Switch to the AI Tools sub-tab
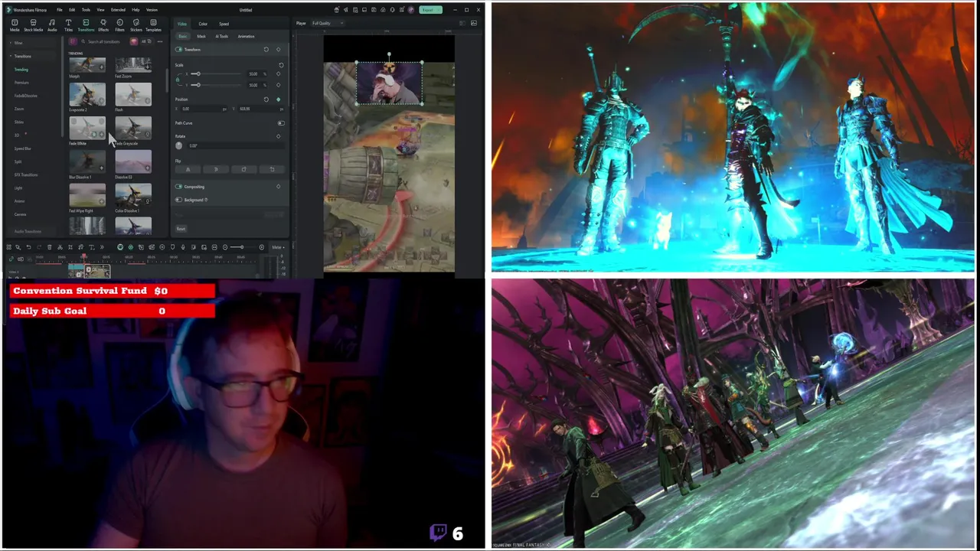Screen dimensions: 980x551 pos(222,36)
